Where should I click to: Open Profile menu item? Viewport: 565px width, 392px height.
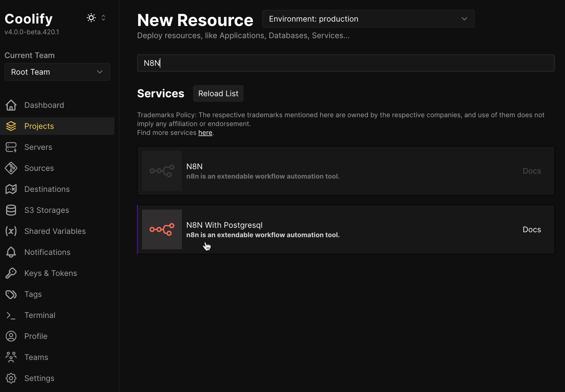pyautogui.click(x=57, y=336)
